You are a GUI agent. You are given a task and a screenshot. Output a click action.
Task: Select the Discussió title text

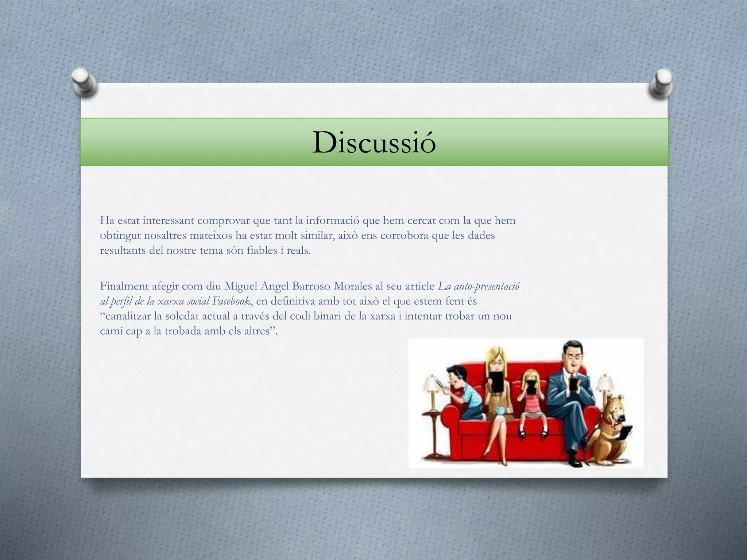pyautogui.click(x=374, y=143)
